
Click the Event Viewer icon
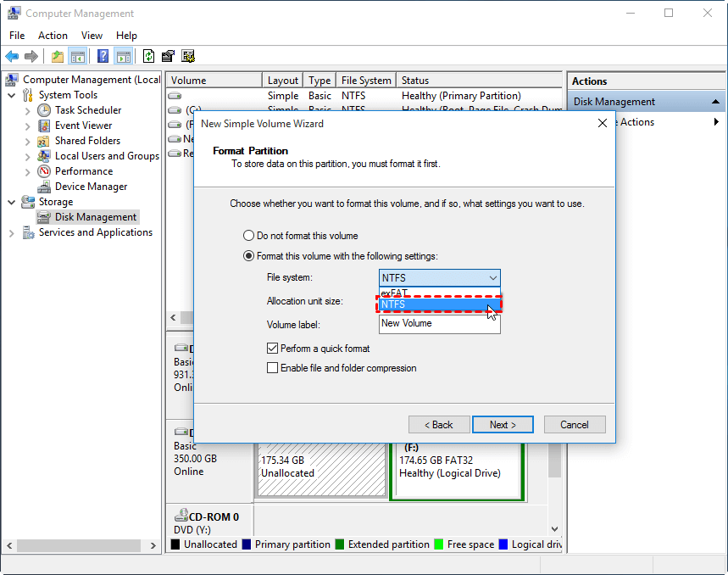point(44,126)
